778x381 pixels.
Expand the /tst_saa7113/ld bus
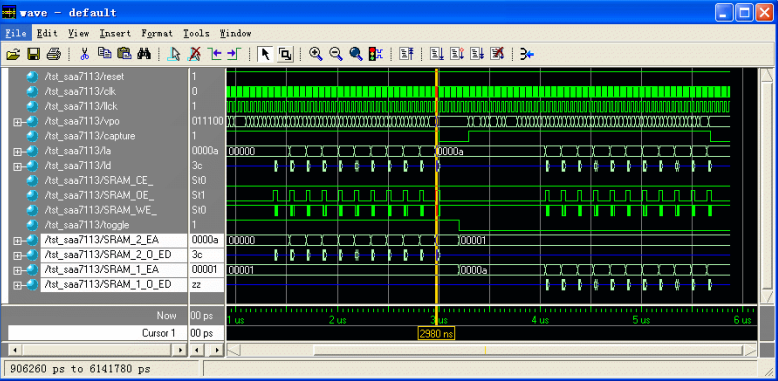pyautogui.click(x=17, y=166)
